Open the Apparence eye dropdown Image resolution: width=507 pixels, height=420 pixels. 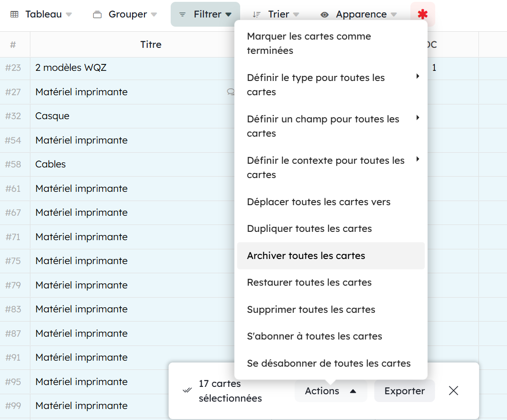pyautogui.click(x=359, y=14)
